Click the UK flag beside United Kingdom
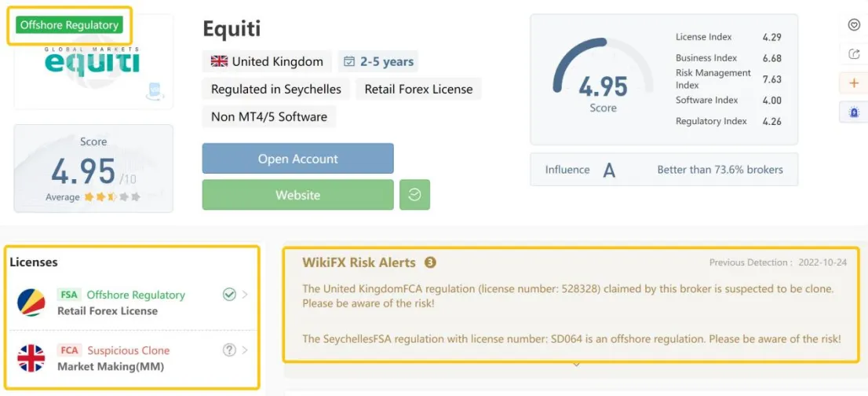868x396 pixels. pyautogui.click(x=219, y=61)
